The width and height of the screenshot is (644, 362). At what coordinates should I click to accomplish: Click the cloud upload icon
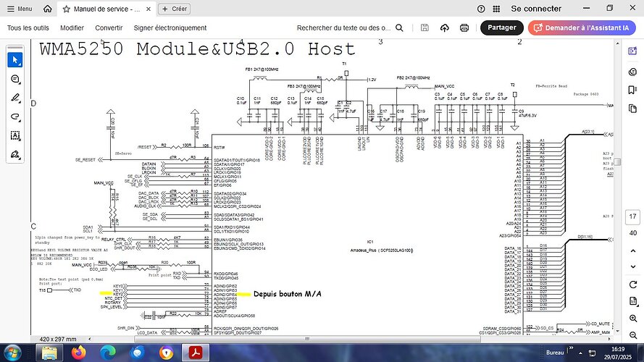tap(444, 28)
